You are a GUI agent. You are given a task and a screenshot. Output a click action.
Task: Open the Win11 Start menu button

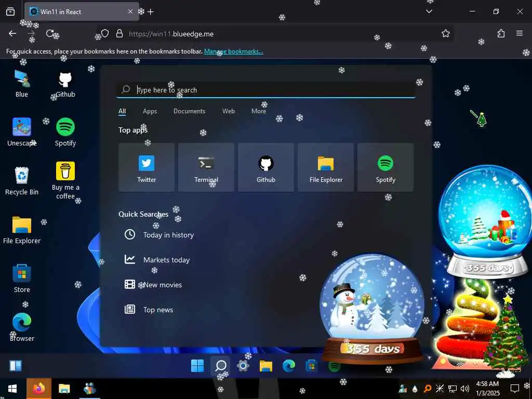[x=197, y=366]
